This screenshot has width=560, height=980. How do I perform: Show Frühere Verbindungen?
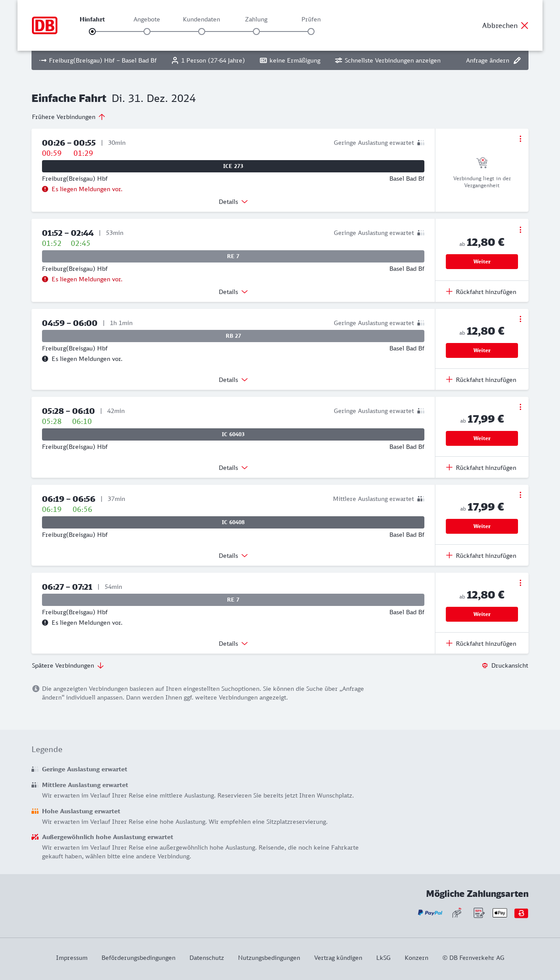point(68,117)
